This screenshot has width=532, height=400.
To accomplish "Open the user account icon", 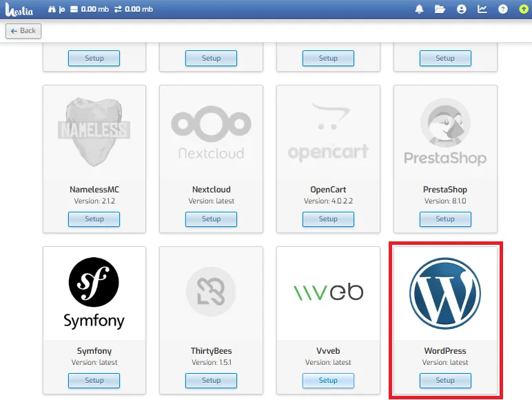I will click(462, 9).
